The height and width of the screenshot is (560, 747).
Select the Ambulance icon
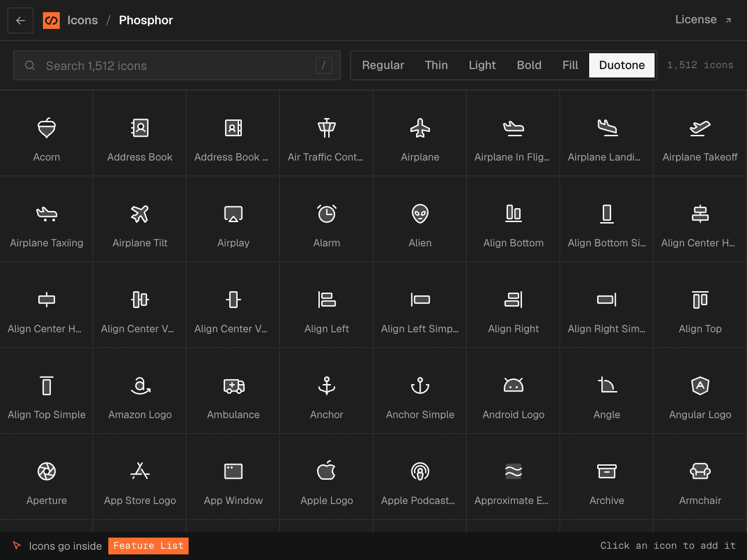[x=233, y=391]
